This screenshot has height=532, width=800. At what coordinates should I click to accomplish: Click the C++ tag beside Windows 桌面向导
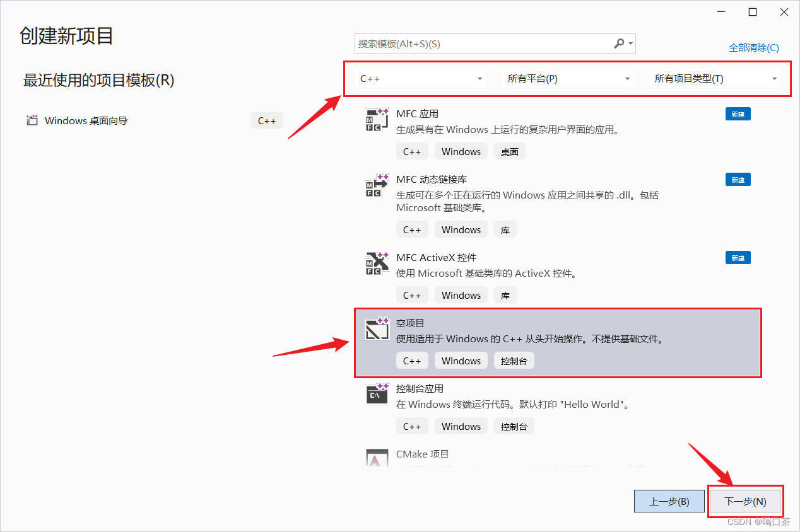267,121
